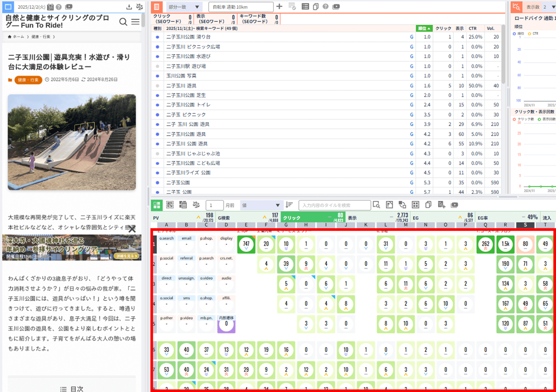Click the balance scale compare icon in tile toolbar
This screenshot has height=392, width=556.
click(196, 205)
